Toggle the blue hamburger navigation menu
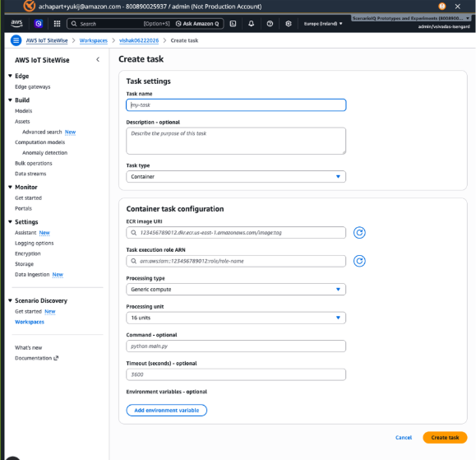Image resolution: width=476 pixels, height=460 pixels. [x=16, y=40]
